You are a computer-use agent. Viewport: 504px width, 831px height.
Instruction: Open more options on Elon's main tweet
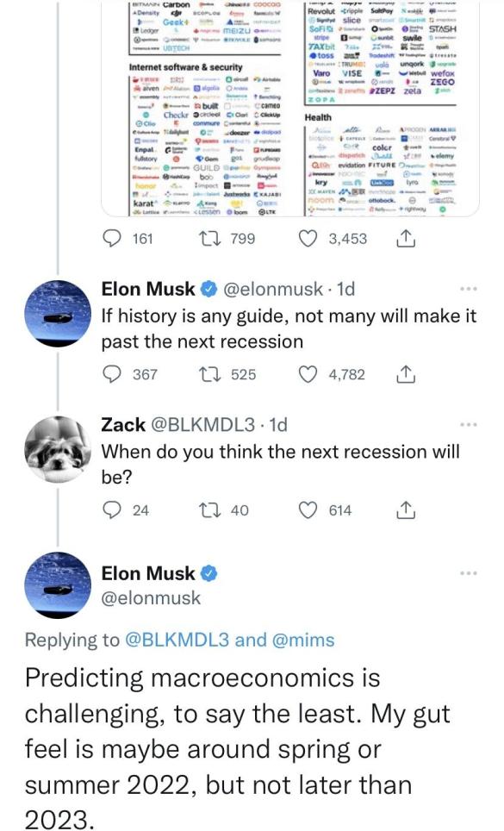tap(469, 573)
